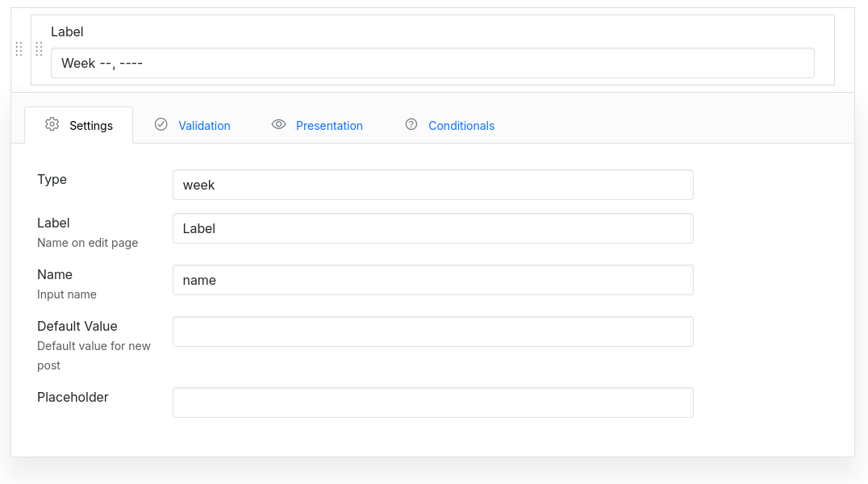The width and height of the screenshot is (868, 484).
Task: Focus the empty Placeholder input
Action: [x=432, y=403]
